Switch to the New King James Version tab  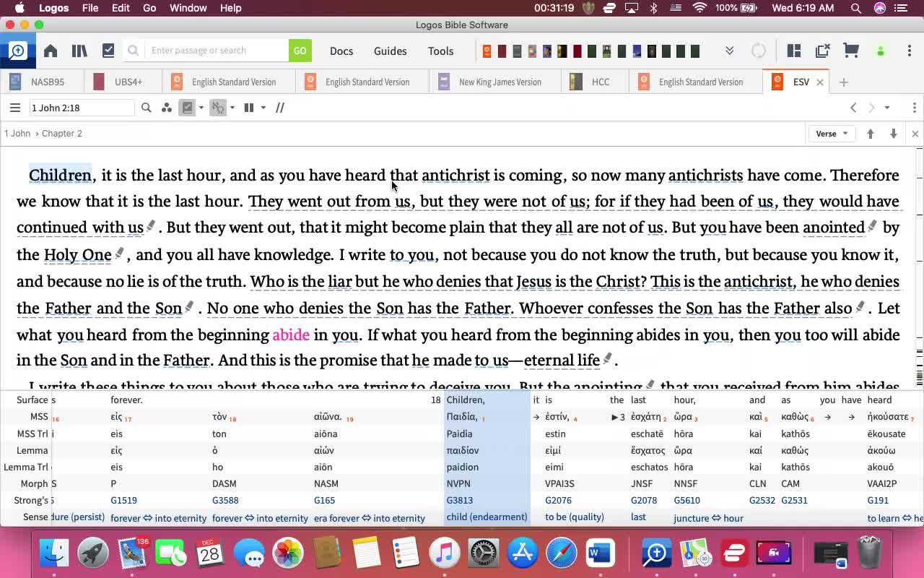494,82
